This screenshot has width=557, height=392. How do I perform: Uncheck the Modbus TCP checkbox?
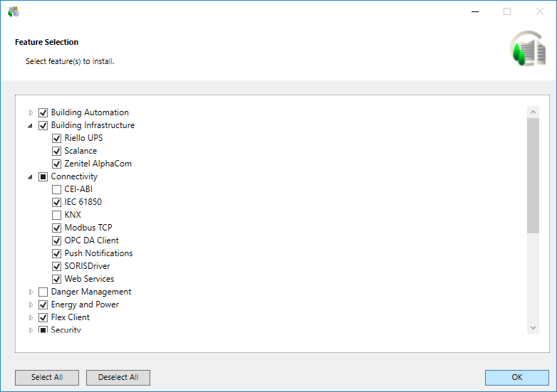pos(57,228)
